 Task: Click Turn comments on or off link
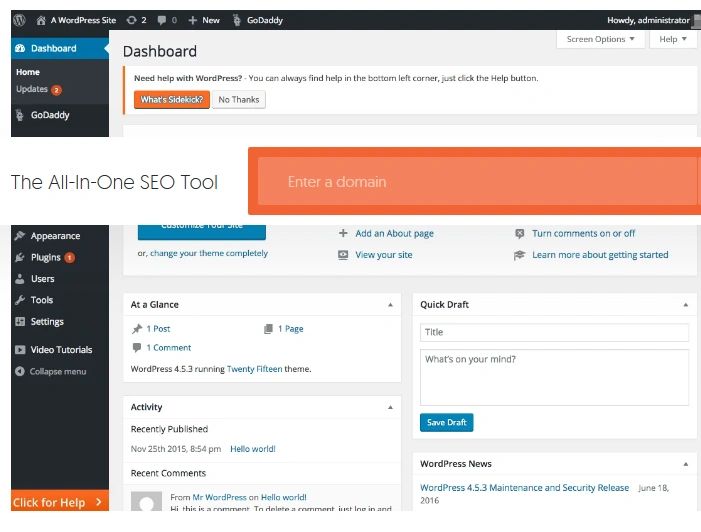(583, 233)
